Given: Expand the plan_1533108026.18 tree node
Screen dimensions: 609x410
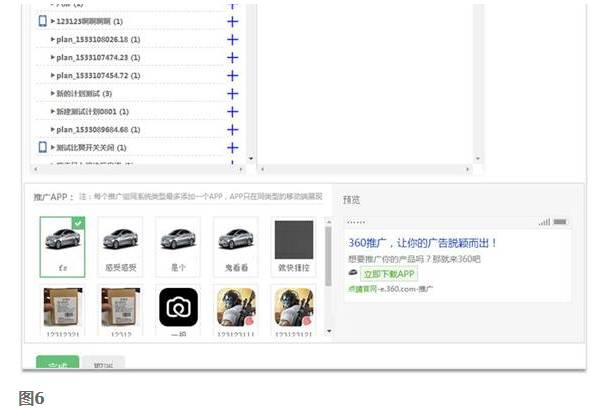Looking at the screenshot, I should [x=53, y=39].
